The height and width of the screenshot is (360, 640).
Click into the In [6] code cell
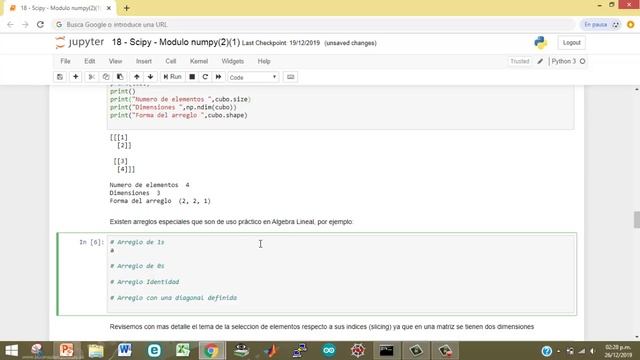(x=341, y=274)
